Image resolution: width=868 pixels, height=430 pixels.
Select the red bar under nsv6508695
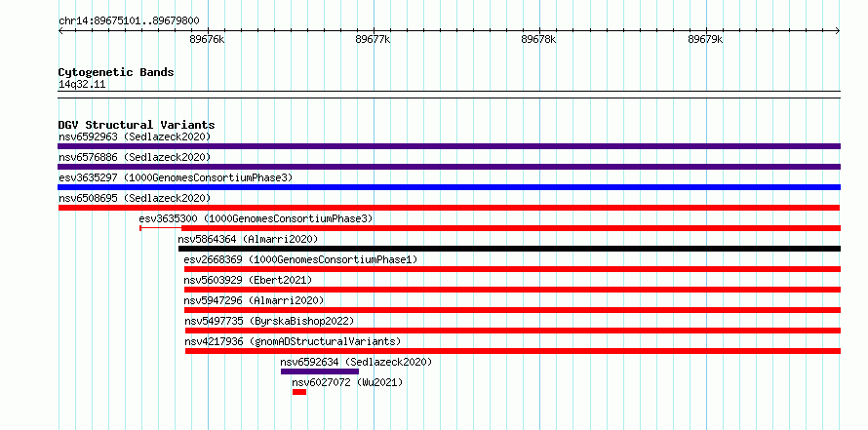tap(449, 208)
